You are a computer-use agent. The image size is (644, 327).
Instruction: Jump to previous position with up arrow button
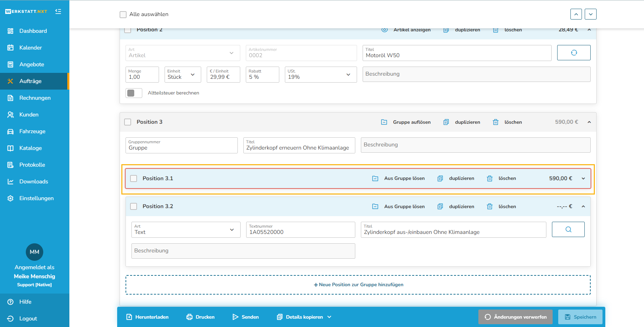coord(576,14)
